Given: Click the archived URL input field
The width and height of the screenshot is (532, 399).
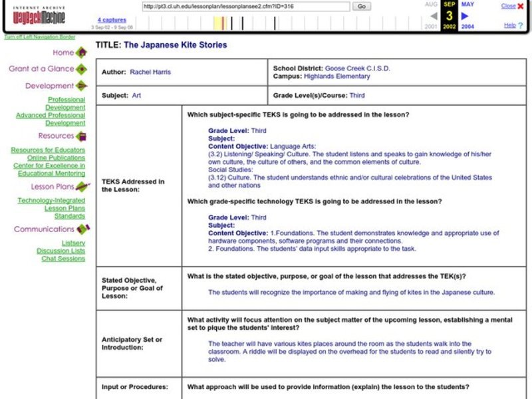Looking at the screenshot, I should [245, 6].
